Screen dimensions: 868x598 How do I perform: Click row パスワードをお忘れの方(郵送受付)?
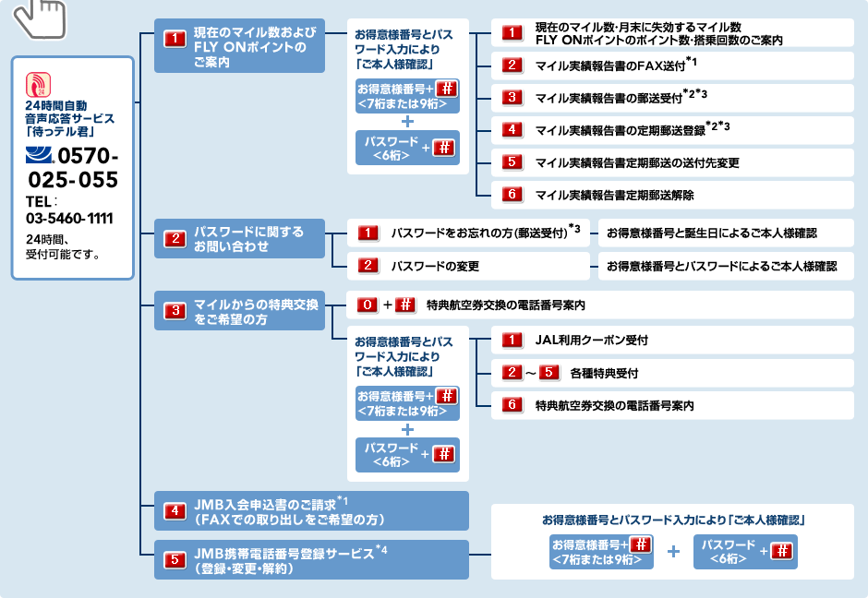pos(468,233)
